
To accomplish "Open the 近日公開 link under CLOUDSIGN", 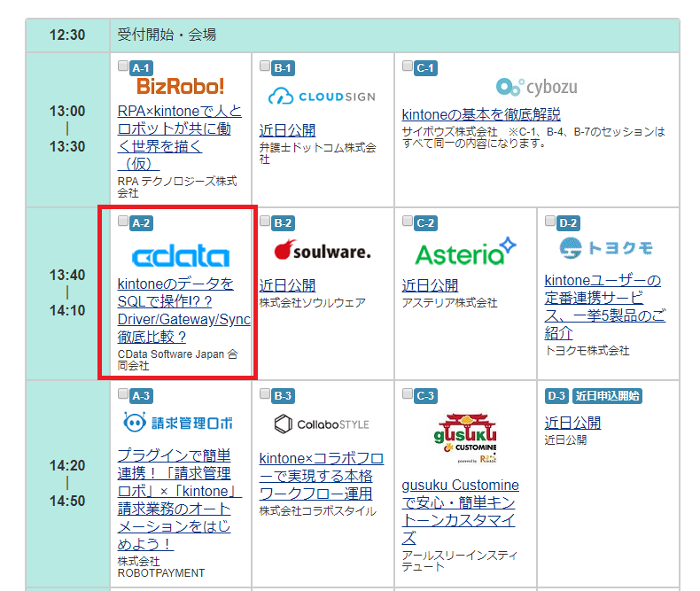I will [x=287, y=131].
